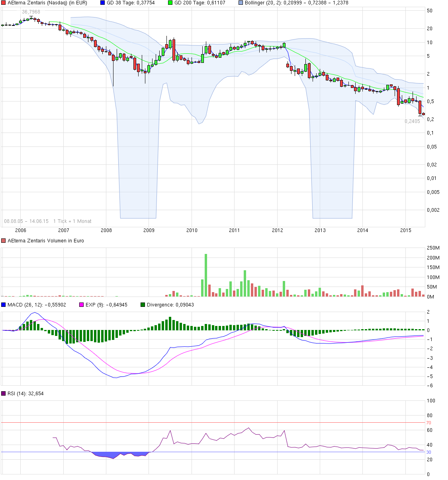Select the 2015 label on the time axis
Screen dimensions: 448x480
(x=405, y=230)
